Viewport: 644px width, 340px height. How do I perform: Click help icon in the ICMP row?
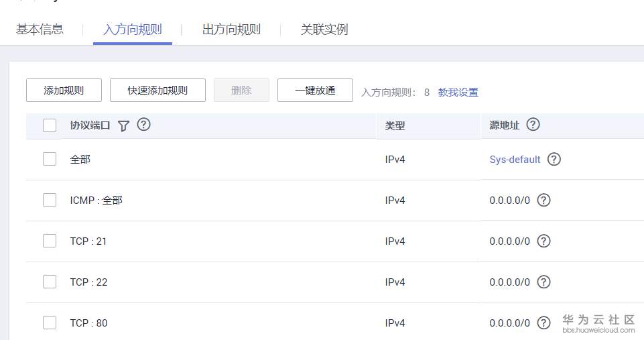point(544,201)
